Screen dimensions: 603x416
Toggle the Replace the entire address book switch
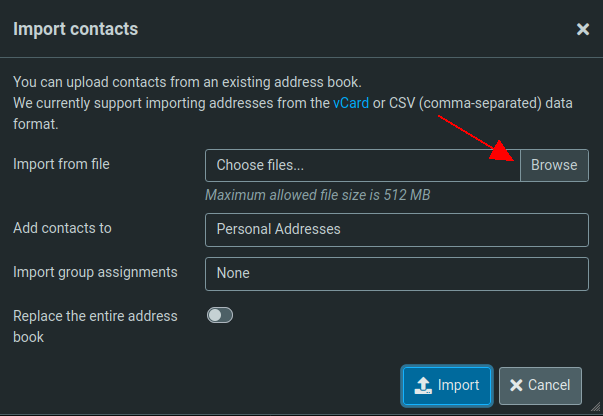219,316
